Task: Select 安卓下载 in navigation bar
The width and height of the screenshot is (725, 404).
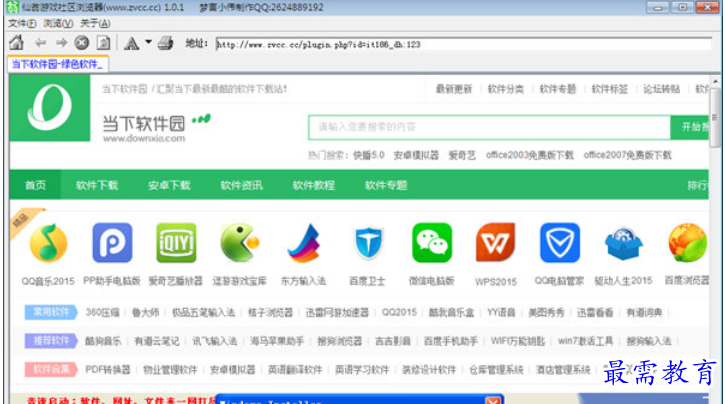Action: [x=169, y=185]
